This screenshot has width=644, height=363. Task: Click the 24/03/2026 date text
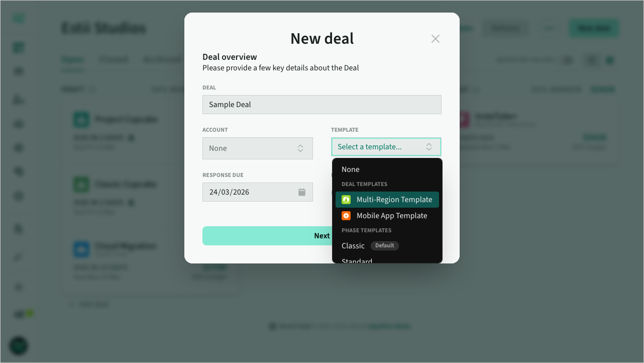coord(229,192)
